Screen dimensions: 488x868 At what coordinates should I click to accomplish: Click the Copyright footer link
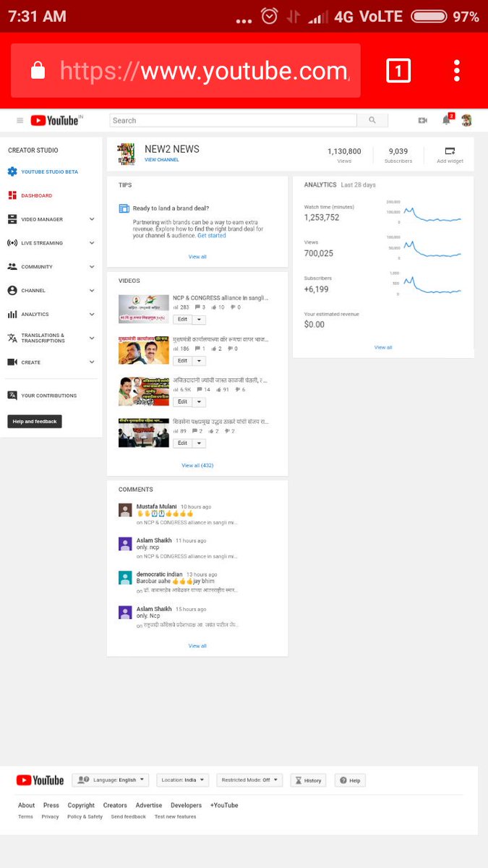[x=81, y=805]
